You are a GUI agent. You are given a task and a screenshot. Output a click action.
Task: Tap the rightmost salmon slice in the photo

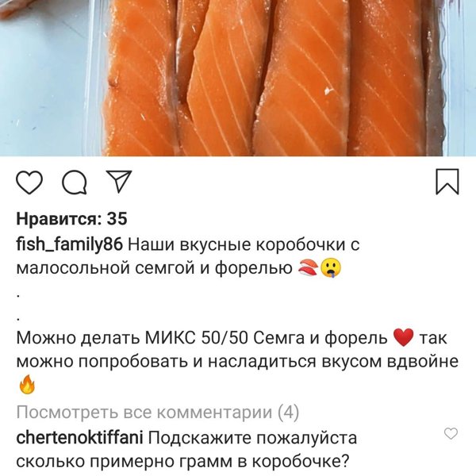386,79
